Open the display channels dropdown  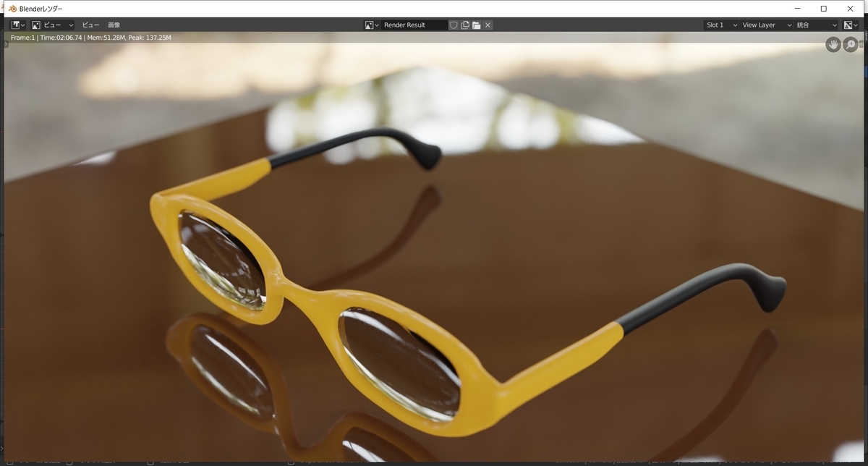pos(851,25)
